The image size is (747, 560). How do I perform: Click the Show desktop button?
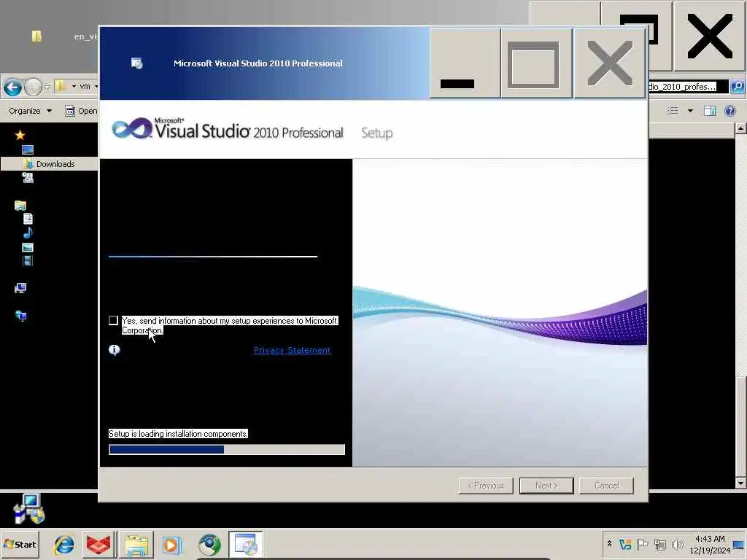coord(740,545)
